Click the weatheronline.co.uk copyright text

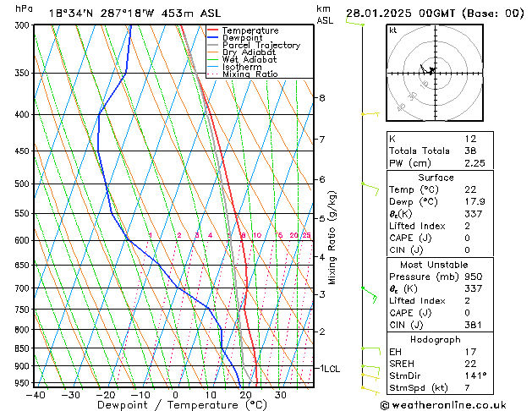(x=443, y=405)
